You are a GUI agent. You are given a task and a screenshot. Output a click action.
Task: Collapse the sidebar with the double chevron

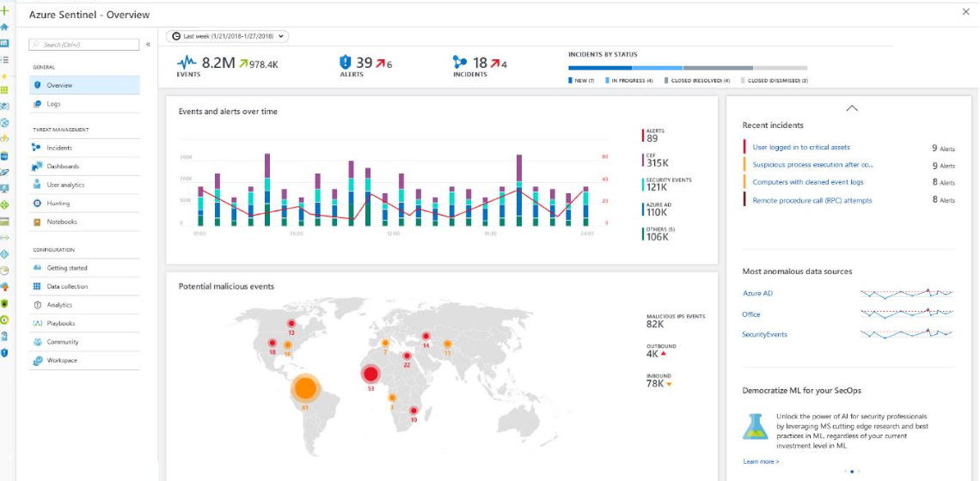coord(148,45)
